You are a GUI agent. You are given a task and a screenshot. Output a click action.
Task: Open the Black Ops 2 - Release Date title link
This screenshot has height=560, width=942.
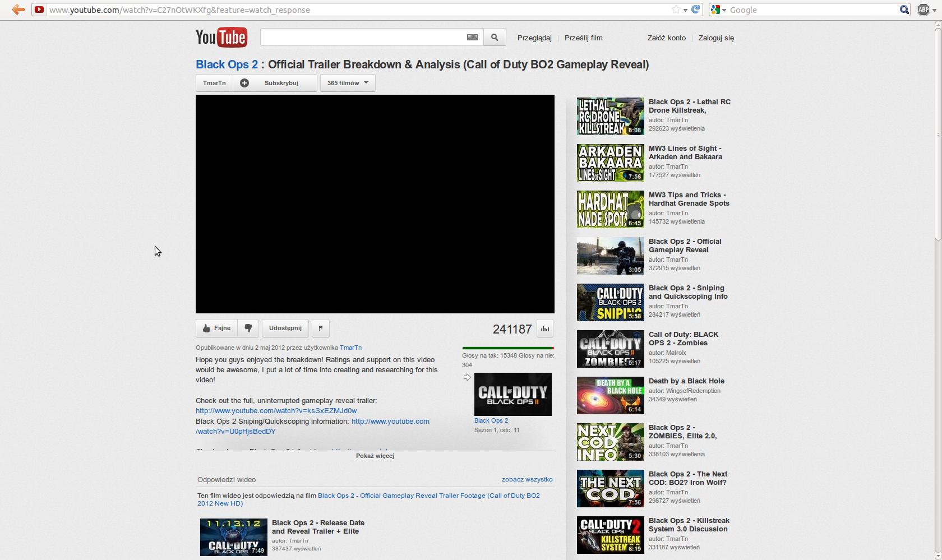point(318,527)
